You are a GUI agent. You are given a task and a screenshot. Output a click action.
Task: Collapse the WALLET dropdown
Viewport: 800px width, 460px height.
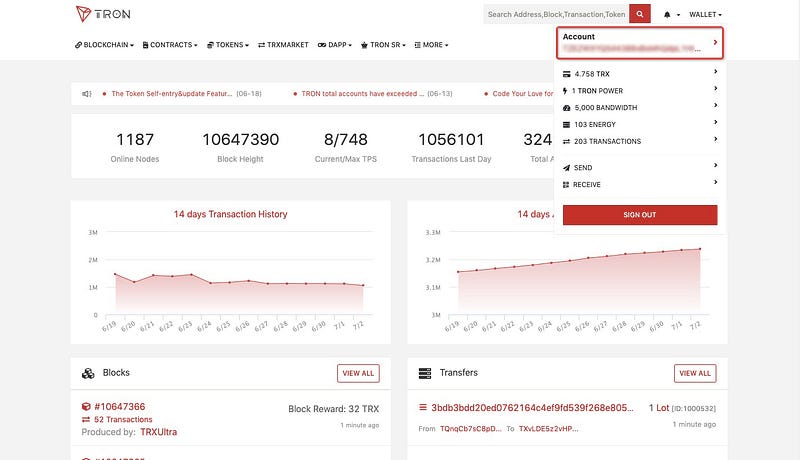(x=705, y=15)
